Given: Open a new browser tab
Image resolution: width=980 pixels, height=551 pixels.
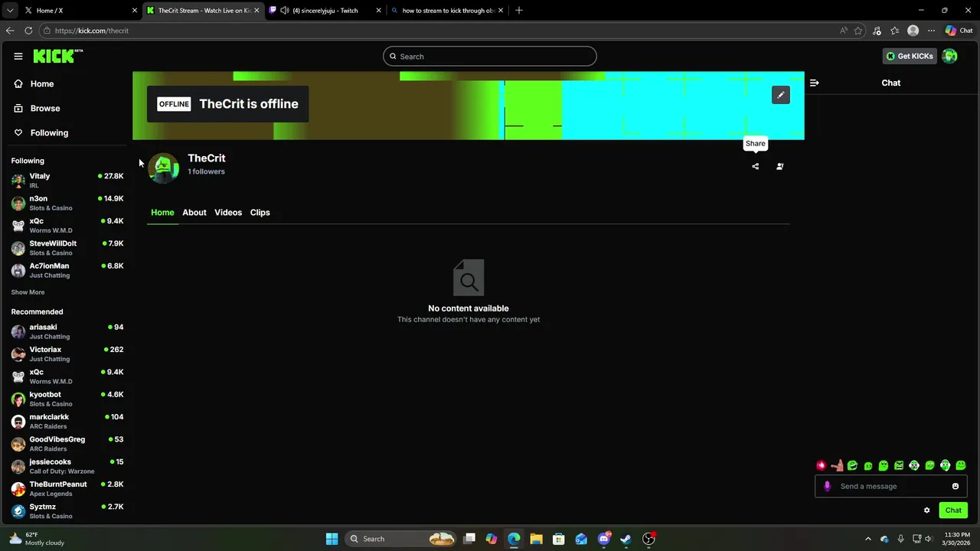Looking at the screenshot, I should [x=519, y=11].
